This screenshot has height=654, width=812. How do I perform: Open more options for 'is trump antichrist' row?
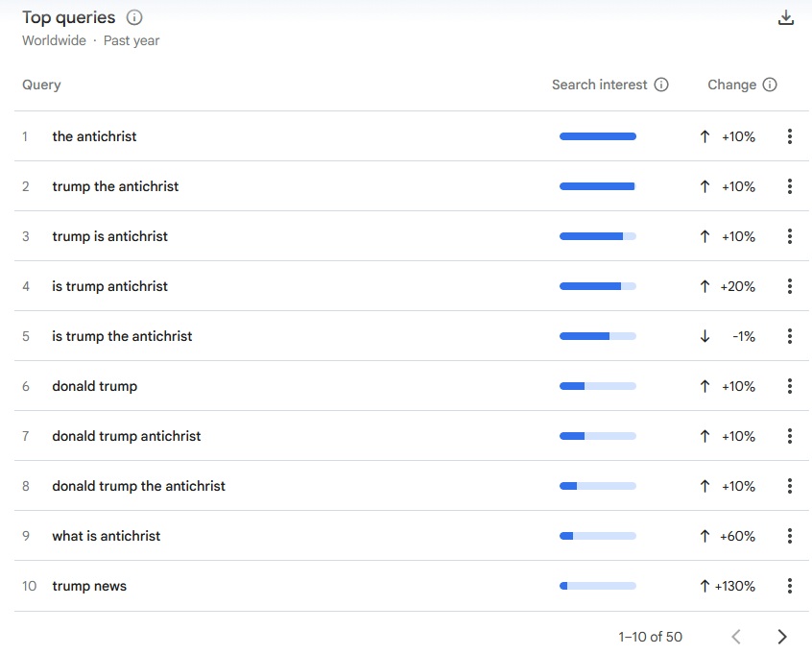coord(790,286)
